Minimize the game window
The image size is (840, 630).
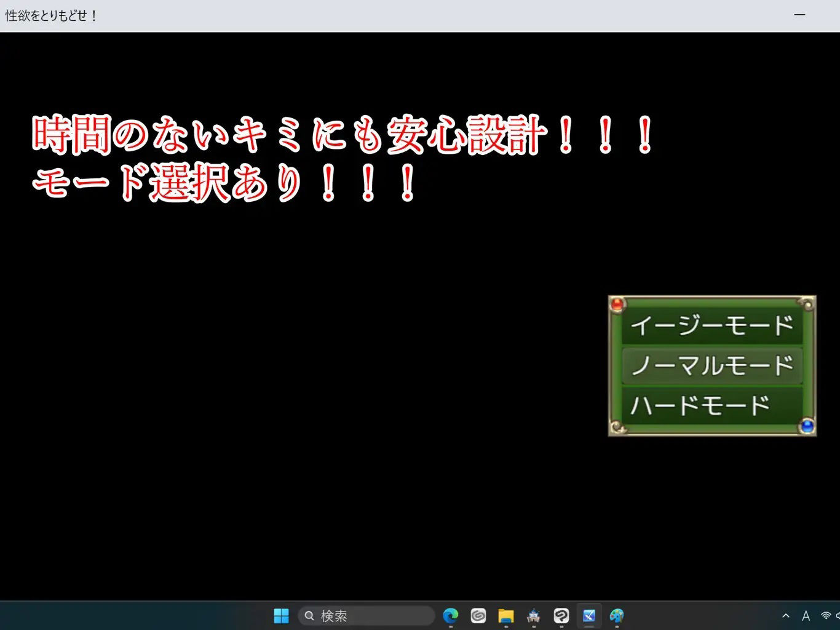click(800, 14)
